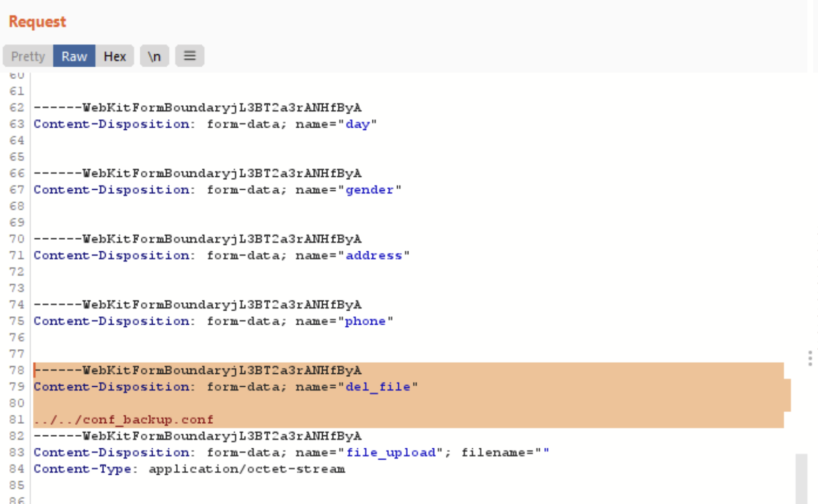This screenshot has width=818, height=504.
Task: Place cursor on empty line 80
Action: tap(412, 403)
